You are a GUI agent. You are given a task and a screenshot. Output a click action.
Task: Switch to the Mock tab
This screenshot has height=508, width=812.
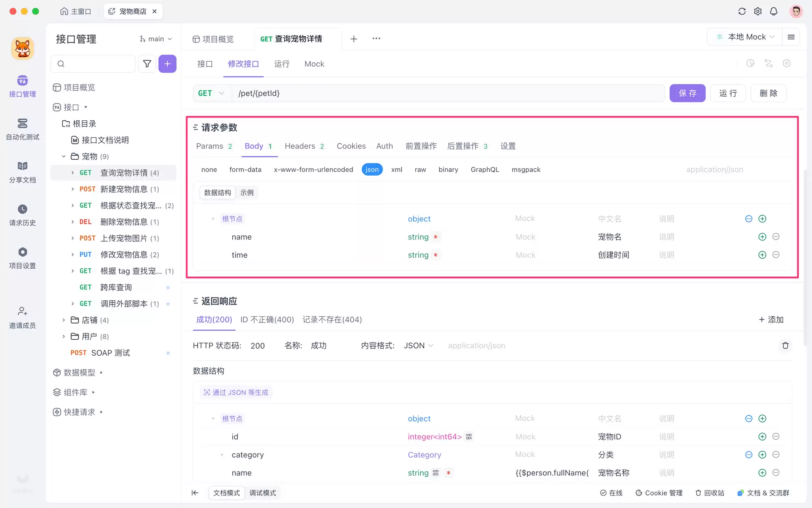[x=314, y=64]
